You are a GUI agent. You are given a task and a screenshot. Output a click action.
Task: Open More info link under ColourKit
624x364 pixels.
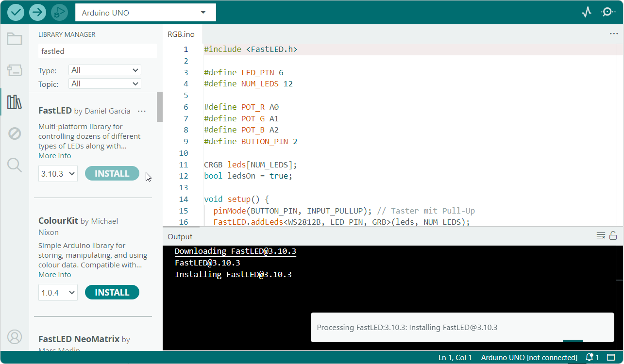click(55, 275)
